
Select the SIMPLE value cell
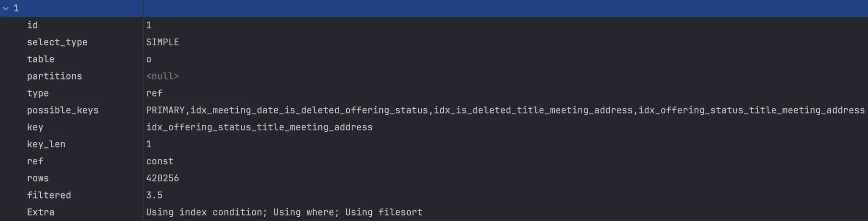pos(162,42)
